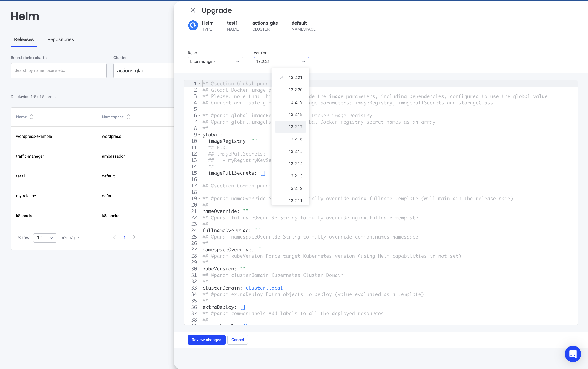Image resolution: width=588 pixels, height=369 pixels.
Task: Click the namespaceOverride line in editor
Action: 232,250
